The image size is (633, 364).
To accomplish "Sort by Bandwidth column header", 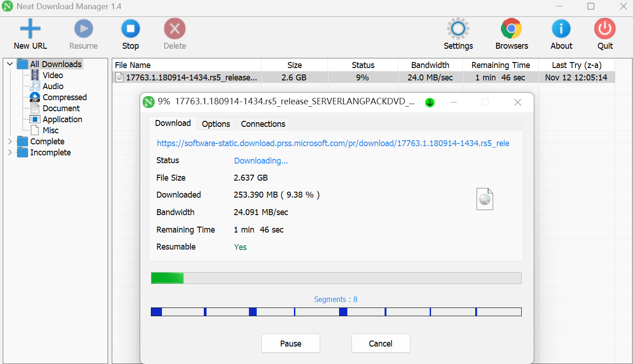I will pyautogui.click(x=430, y=65).
